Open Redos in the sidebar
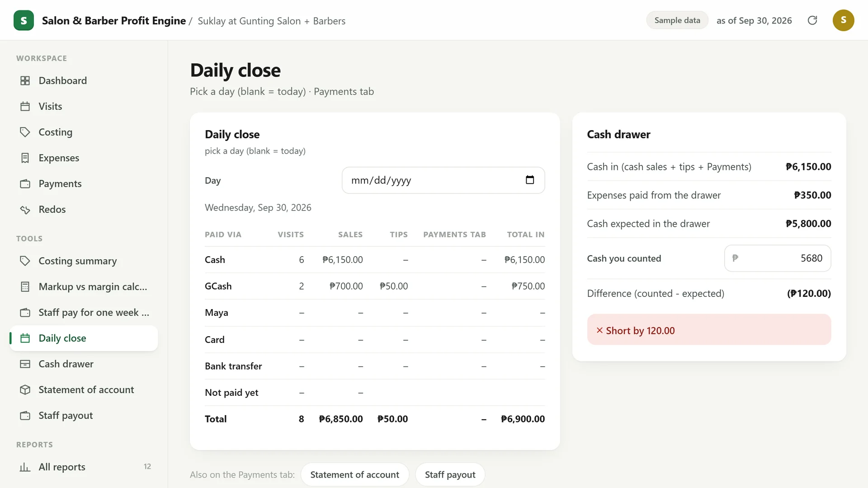This screenshot has width=868, height=488. click(x=84, y=209)
